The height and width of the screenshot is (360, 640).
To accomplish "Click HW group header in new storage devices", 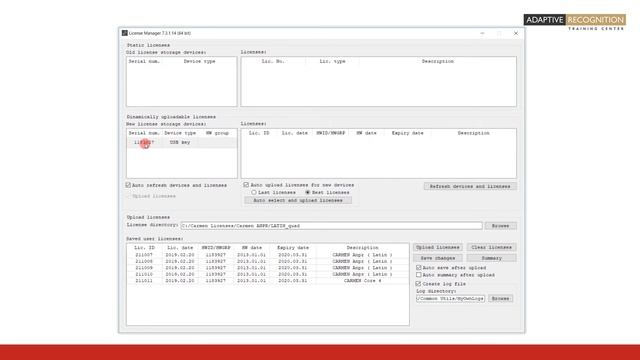I will point(217,133).
